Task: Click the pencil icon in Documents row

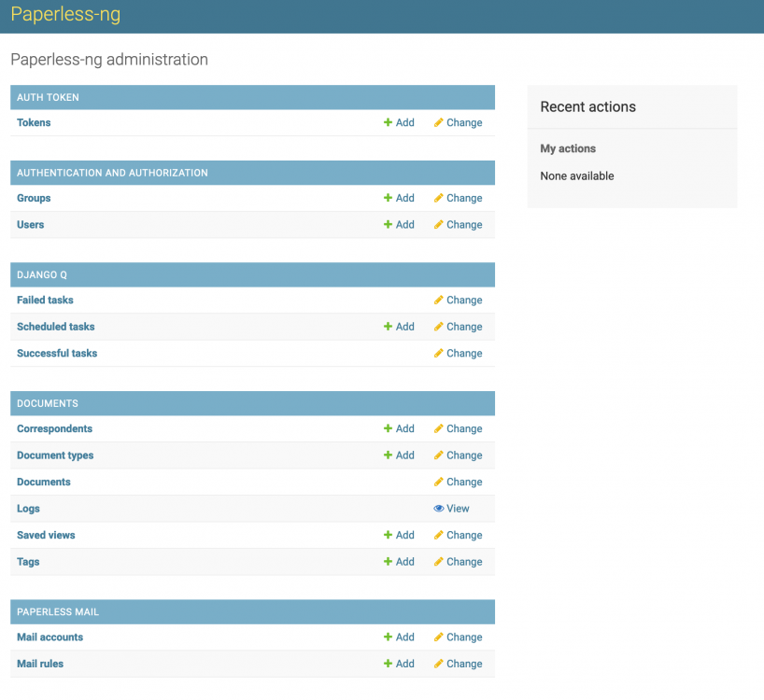Action: [439, 482]
